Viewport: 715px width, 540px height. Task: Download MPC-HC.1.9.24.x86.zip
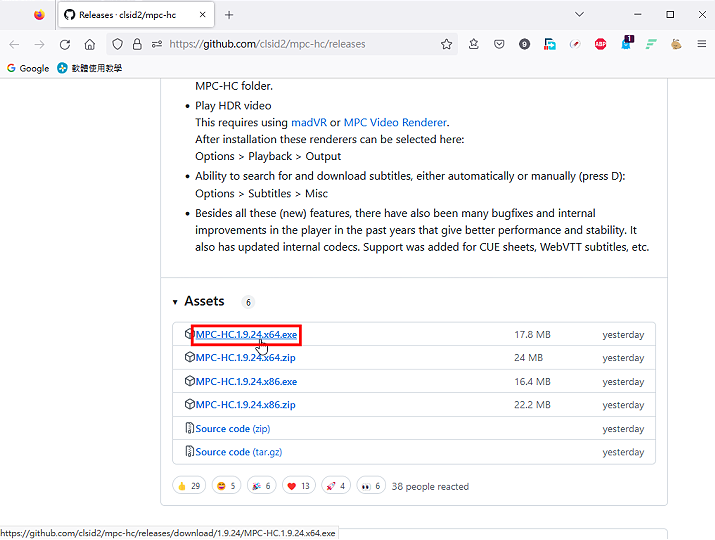click(245, 405)
